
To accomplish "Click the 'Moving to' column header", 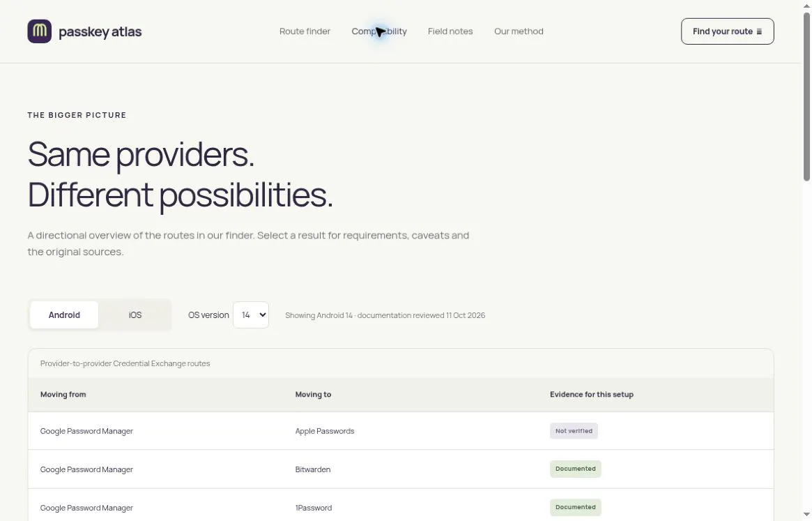I will pyautogui.click(x=313, y=394).
